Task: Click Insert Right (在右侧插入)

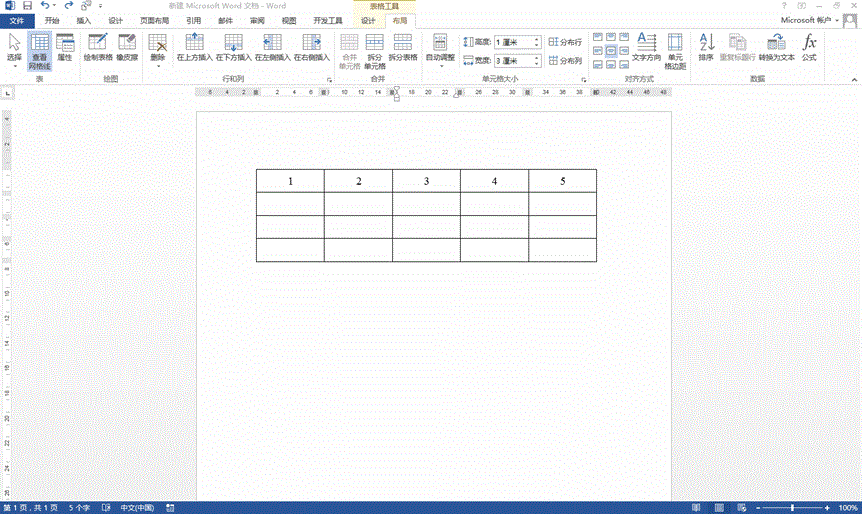Action: (311, 48)
